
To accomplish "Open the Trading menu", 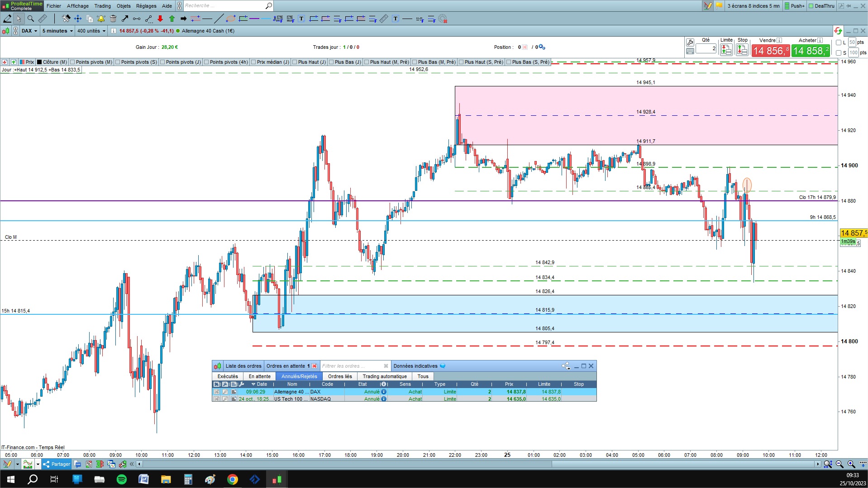I will coord(102,6).
